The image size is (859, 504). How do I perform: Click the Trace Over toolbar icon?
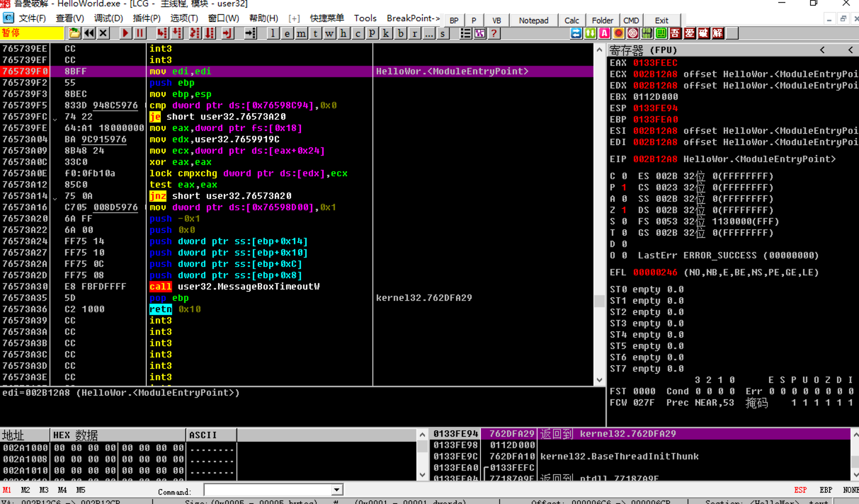(210, 33)
